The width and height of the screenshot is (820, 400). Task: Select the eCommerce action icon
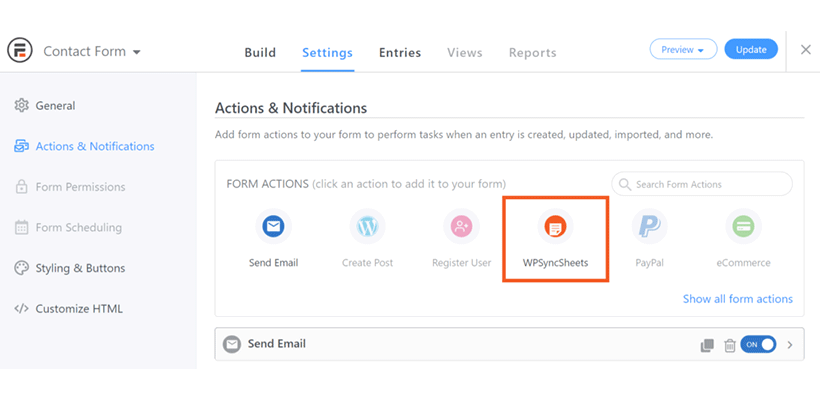point(743,226)
